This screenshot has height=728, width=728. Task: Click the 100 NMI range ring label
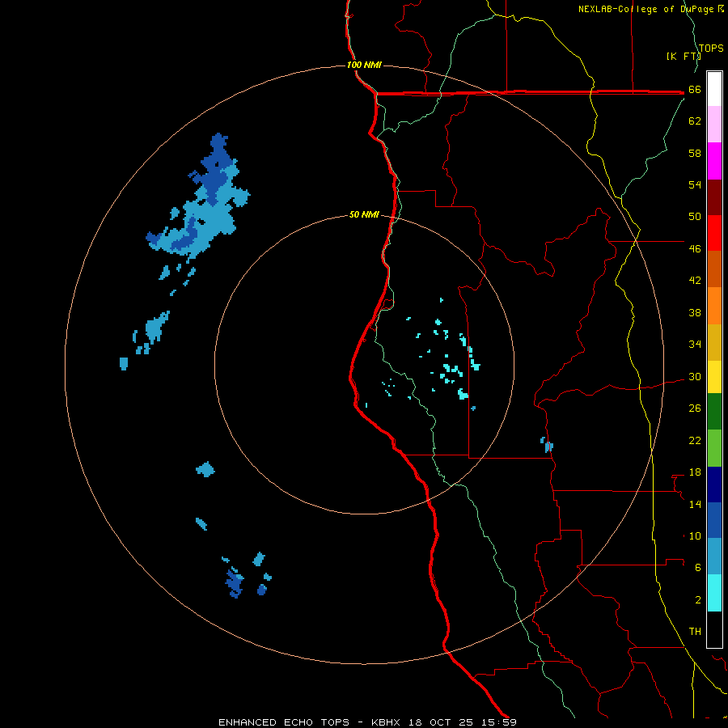364,65
